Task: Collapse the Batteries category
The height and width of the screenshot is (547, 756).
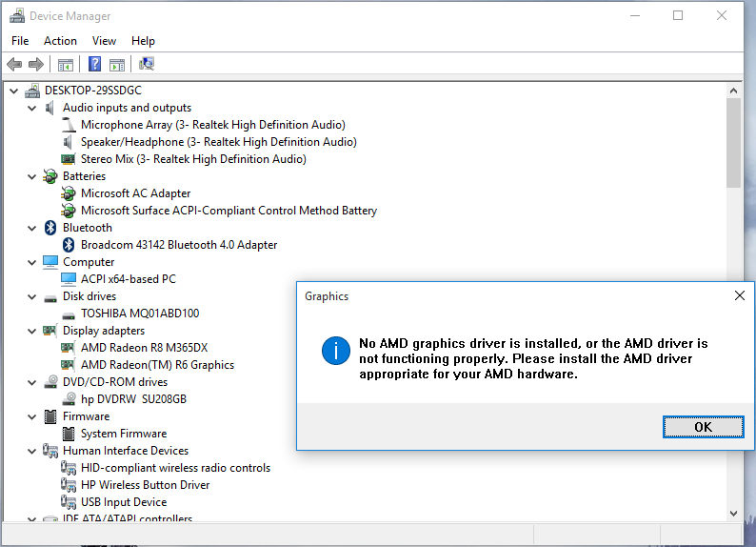Action: 32,176
